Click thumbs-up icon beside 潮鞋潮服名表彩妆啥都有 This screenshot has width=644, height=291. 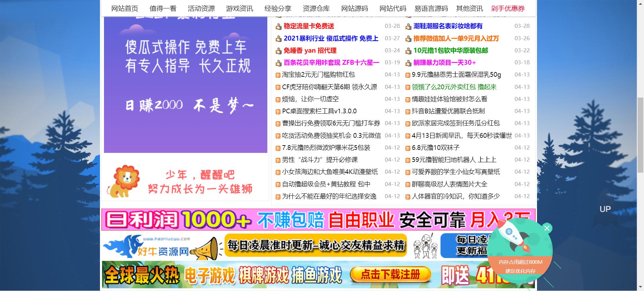point(408,26)
